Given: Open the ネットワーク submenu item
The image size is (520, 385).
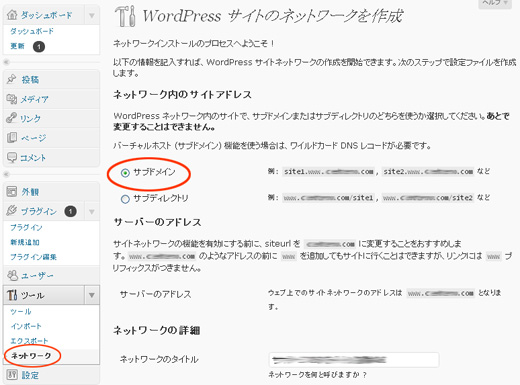Looking at the screenshot, I should pos(31,356).
